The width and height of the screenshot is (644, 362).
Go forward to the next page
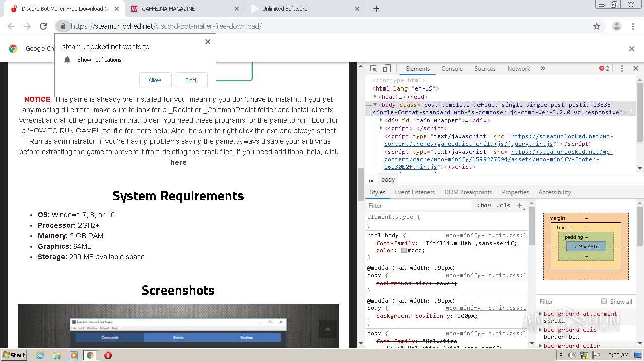(x=27, y=26)
